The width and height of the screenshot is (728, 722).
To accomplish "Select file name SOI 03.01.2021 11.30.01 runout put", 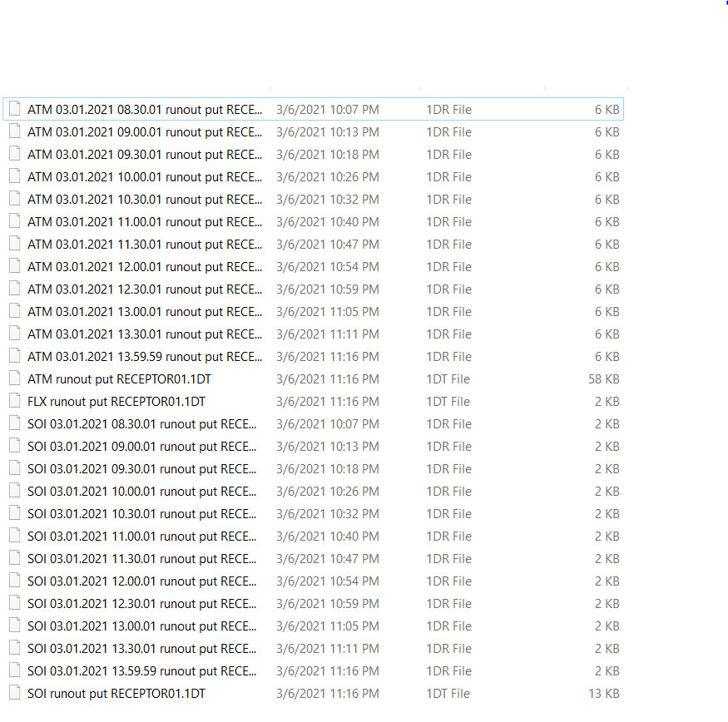I will (141, 559).
